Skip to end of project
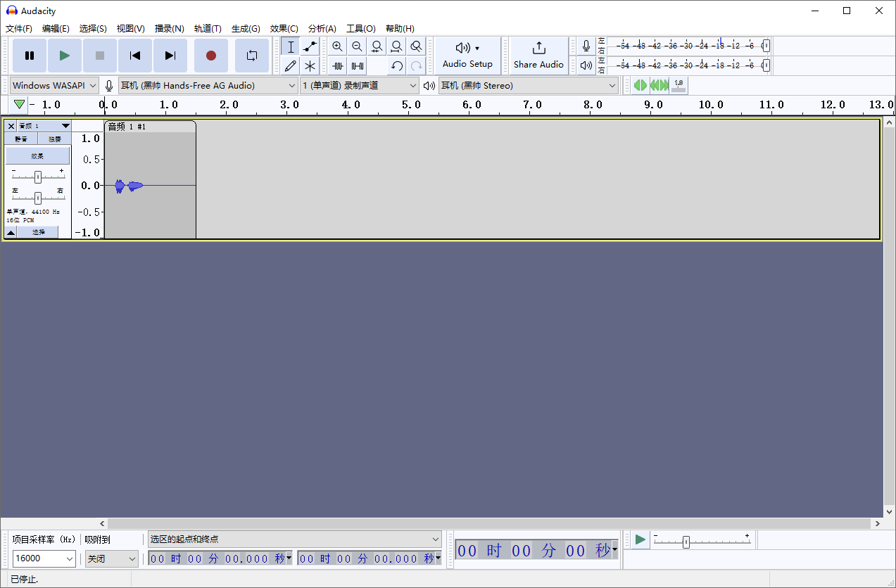The height and width of the screenshot is (588, 896). click(x=170, y=56)
